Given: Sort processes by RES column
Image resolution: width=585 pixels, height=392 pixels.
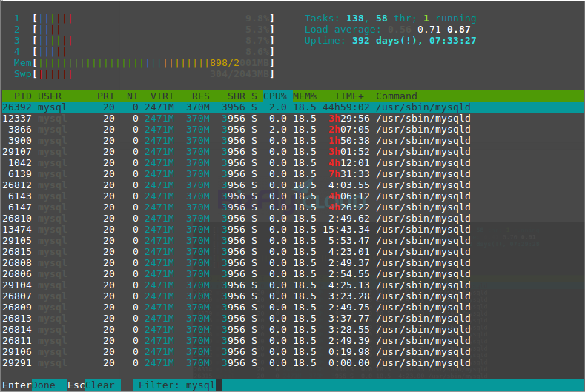Looking at the screenshot, I should [201, 96].
